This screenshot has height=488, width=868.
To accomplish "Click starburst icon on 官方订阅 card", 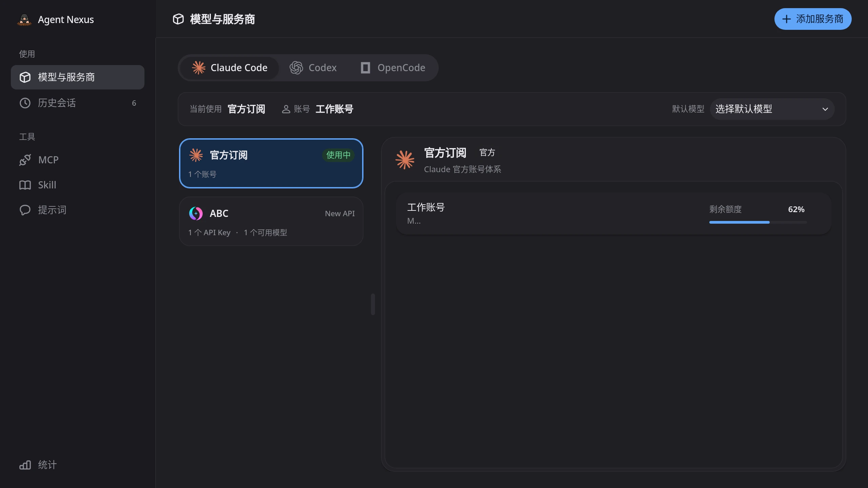I will pyautogui.click(x=196, y=155).
